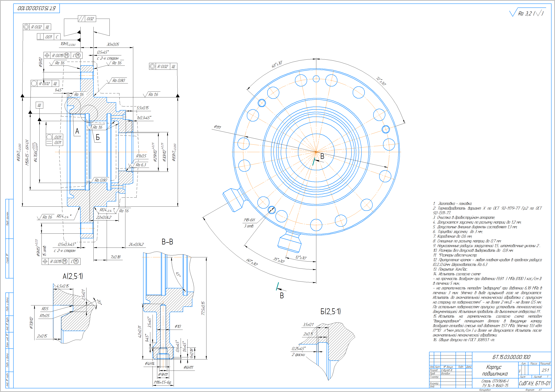The image size is (555, 392).
Task: Select the 77,5±0,15 vertical dimension
Action: [x=203, y=308]
